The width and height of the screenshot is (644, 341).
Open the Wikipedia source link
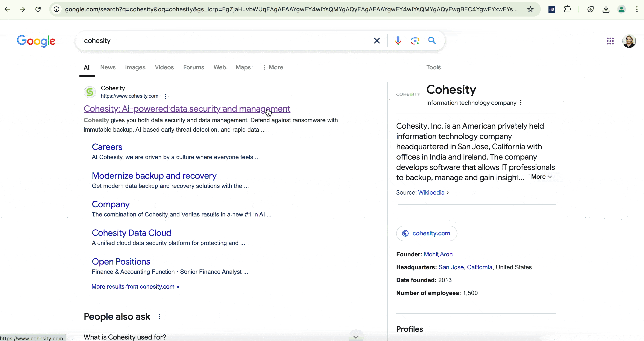pos(431,192)
